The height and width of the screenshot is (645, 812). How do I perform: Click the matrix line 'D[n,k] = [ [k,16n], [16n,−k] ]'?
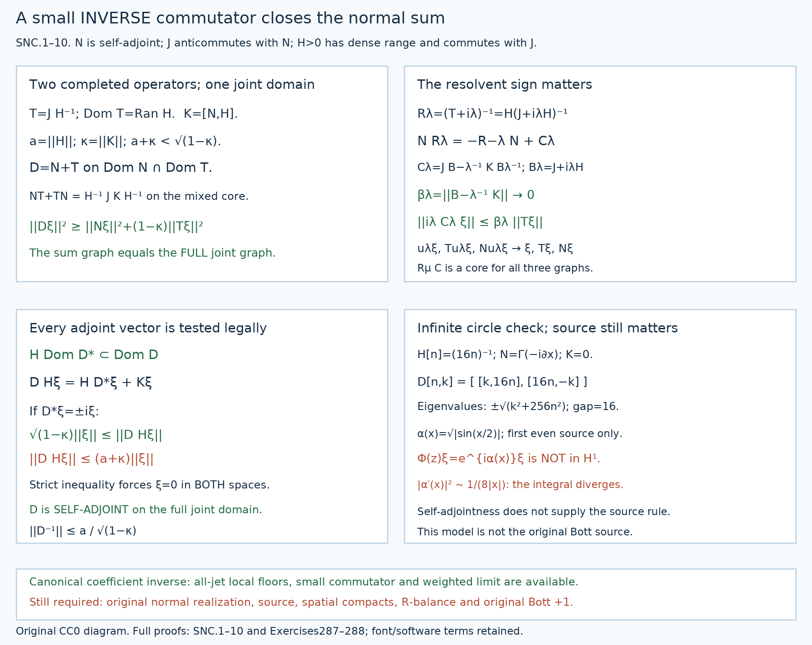pyautogui.click(x=502, y=382)
